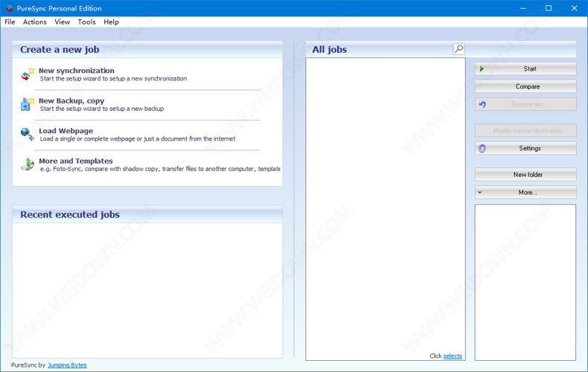This screenshot has width=588, height=372.
Task: Open the Actions menu
Action: (35, 22)
